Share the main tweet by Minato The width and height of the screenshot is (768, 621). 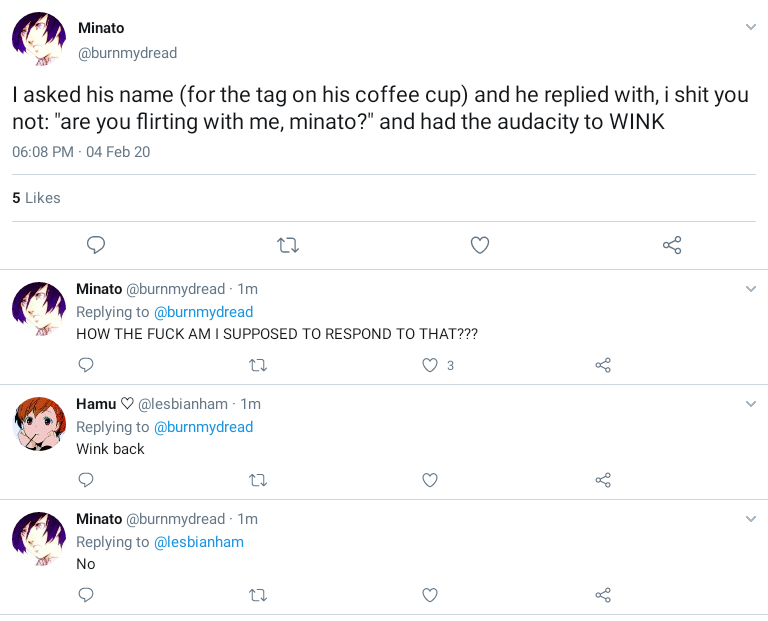[672, 245]
